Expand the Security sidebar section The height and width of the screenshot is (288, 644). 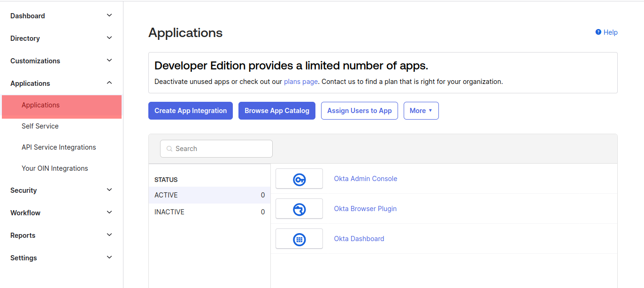109,190
